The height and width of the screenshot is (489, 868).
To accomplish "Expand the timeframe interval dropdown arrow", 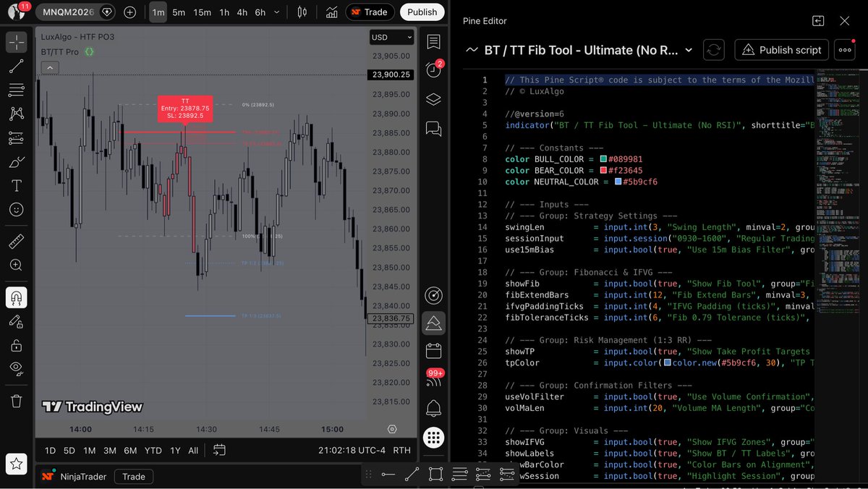I will [x=278, y=12].
